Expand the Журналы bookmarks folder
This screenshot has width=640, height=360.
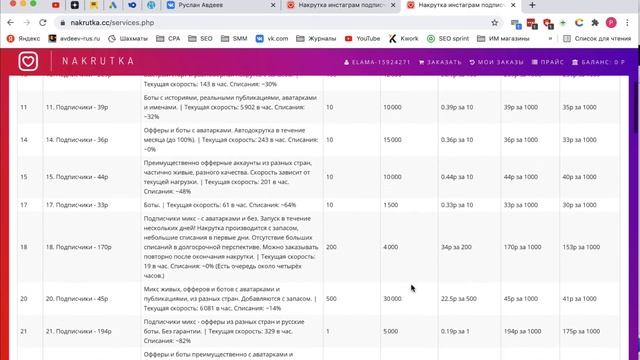(x=316, y=38)
